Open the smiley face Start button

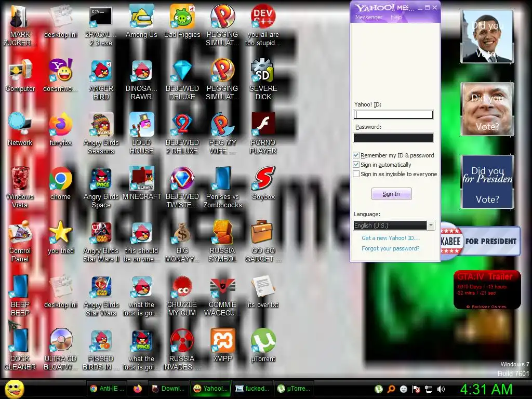15,389
